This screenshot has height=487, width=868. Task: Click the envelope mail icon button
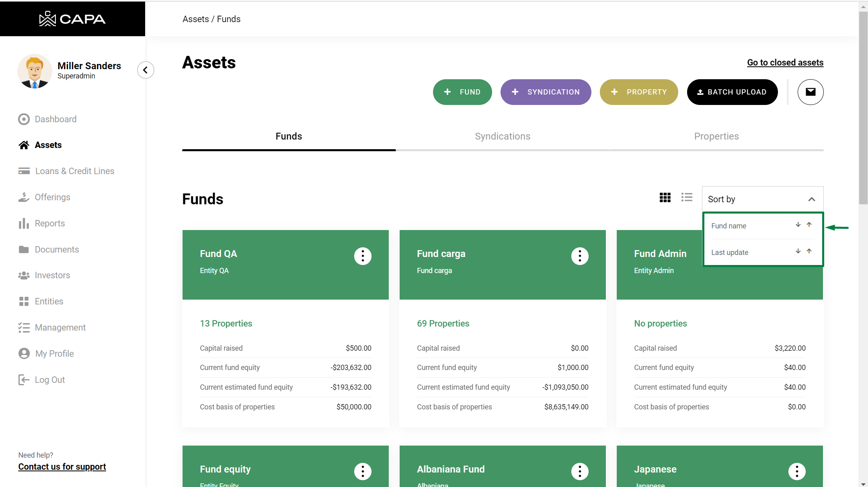tap(810, 92)
